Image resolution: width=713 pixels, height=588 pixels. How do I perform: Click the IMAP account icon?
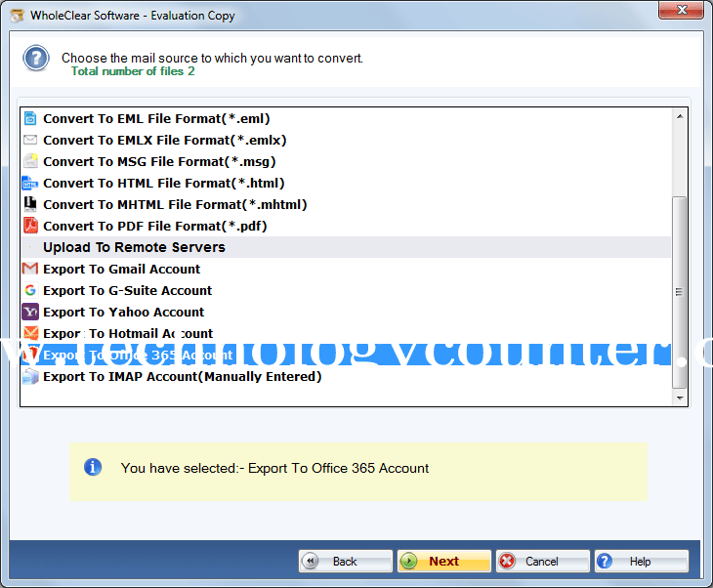(x=30, y=376)
